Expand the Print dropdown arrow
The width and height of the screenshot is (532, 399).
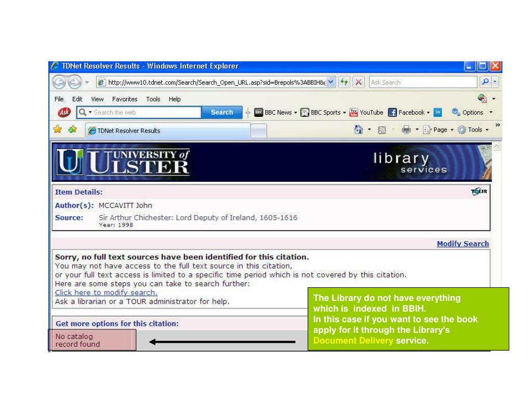coord(417,129)
